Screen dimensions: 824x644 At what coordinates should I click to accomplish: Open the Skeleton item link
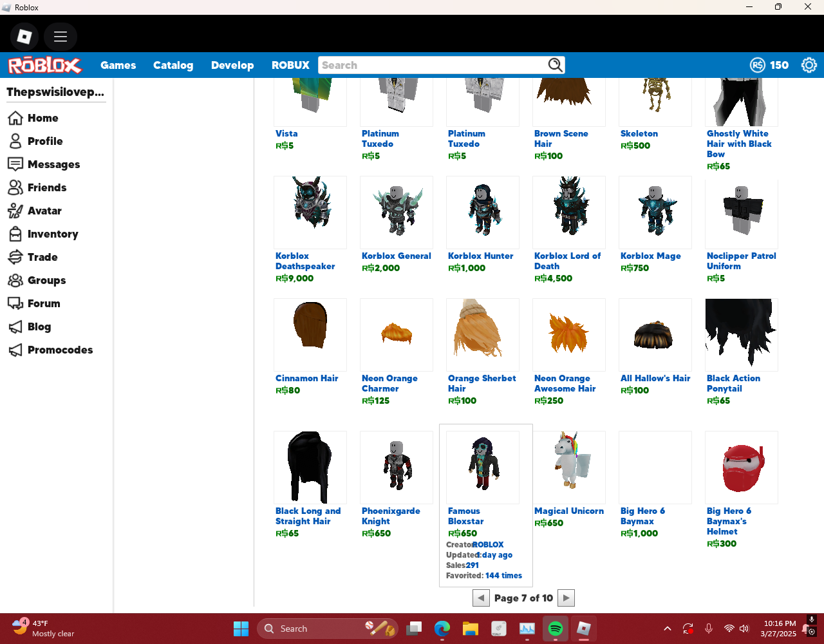(639, 133)
